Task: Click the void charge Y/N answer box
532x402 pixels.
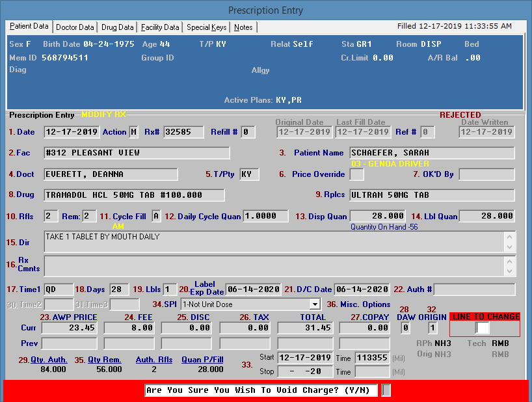Action: click(x=386, y=390)
